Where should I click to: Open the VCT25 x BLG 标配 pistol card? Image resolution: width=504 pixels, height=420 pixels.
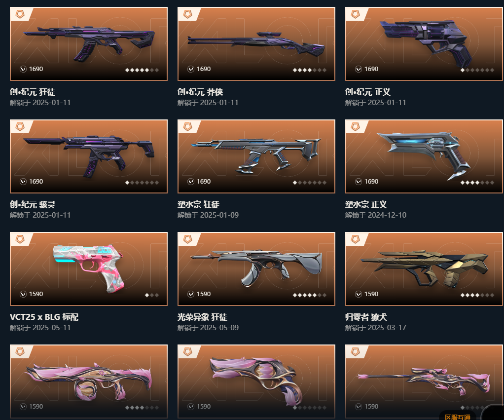coord(89,269)
